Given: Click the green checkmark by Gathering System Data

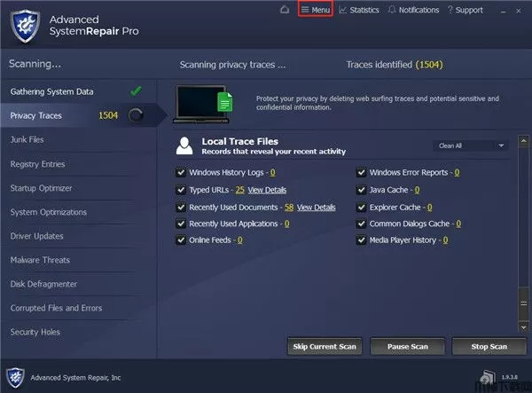Looking at the screenshot, I should [136, 91].
